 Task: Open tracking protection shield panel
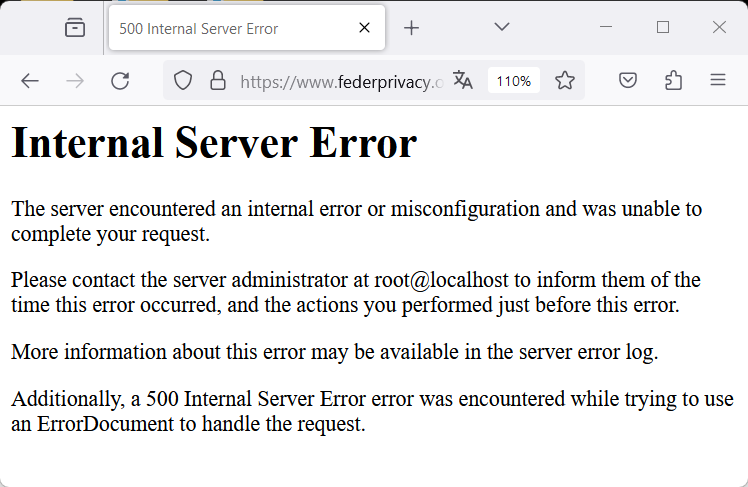click(183, 81)
